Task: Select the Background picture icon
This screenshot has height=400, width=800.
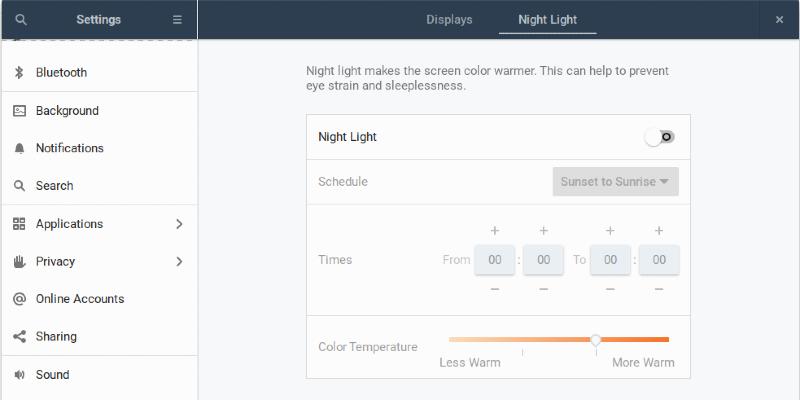Action: (x=19, y=111)
